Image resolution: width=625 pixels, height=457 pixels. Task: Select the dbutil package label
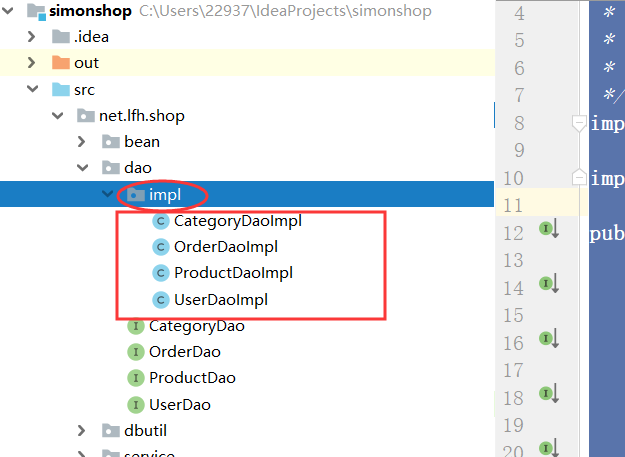click(x=145, y=431)
